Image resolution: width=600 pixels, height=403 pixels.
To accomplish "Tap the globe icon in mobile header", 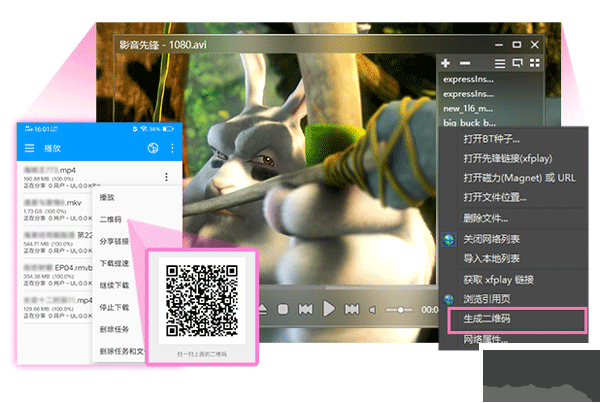I will pyautogui.click(x=153, y=148).
